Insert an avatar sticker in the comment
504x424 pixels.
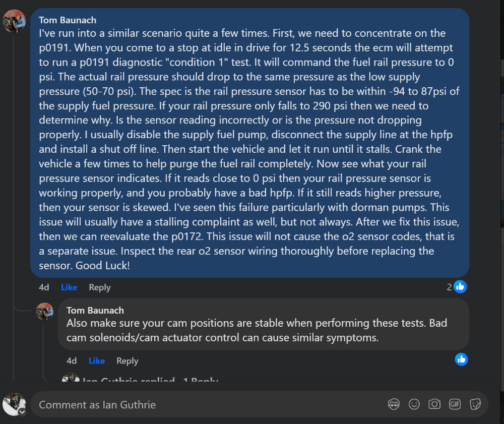394,404
